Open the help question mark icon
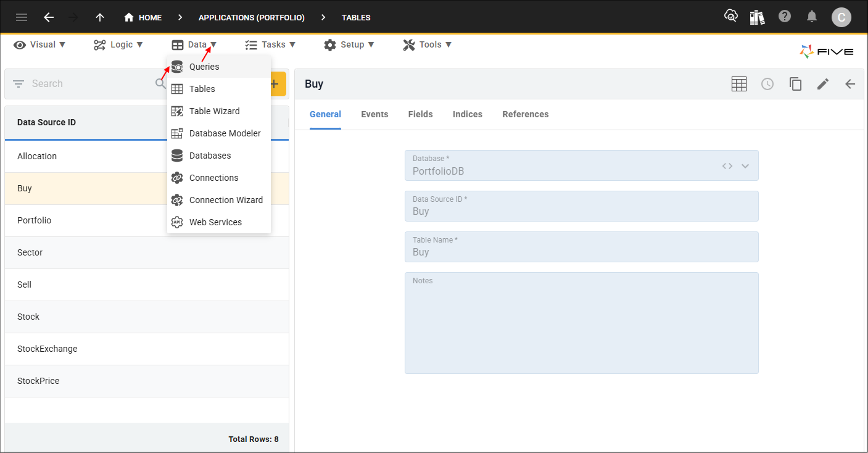The image size is (868, 453). (x=785, y=17)
